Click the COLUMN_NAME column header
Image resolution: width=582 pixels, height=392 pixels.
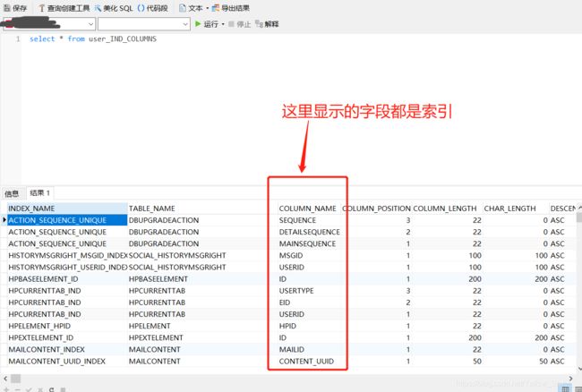pyautogui.click(x=307, y=209)
